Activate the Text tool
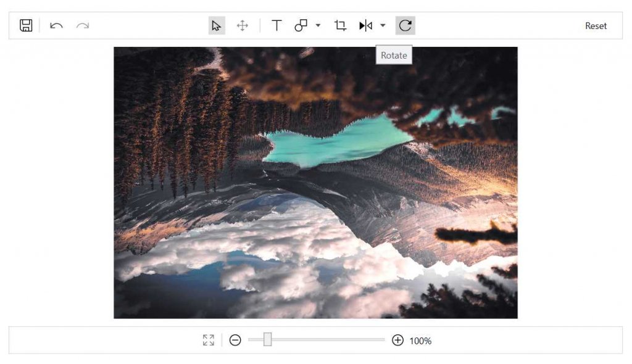Image resolution: width=632 pixels, height=364 pixels. pyautogui.click(x=276, y=25)
